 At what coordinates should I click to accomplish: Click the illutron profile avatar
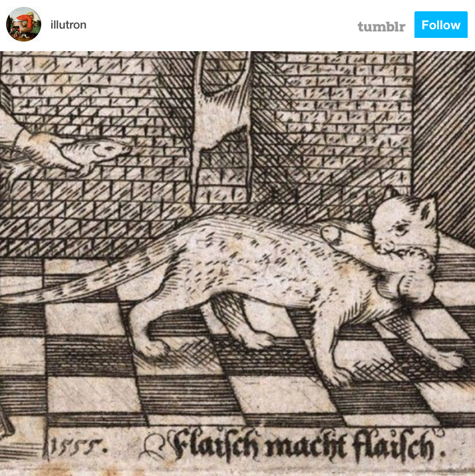[24, 25]
